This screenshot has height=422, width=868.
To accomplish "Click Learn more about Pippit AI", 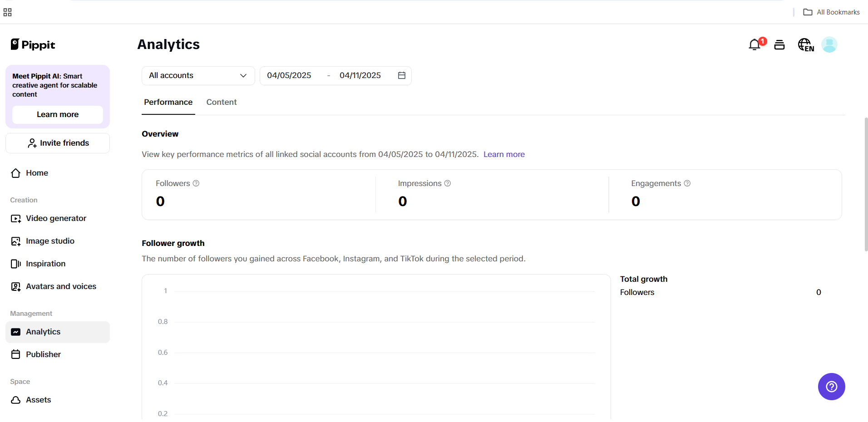I will (57, 114).
